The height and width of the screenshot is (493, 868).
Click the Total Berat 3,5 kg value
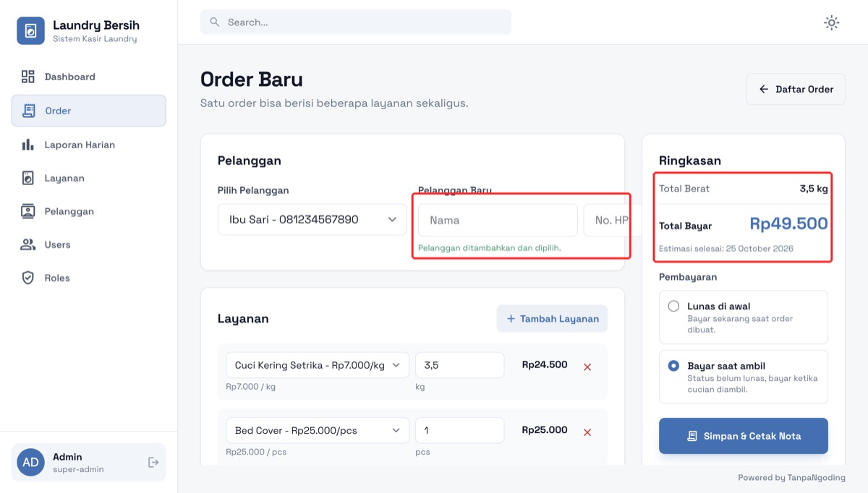point(814,189)
